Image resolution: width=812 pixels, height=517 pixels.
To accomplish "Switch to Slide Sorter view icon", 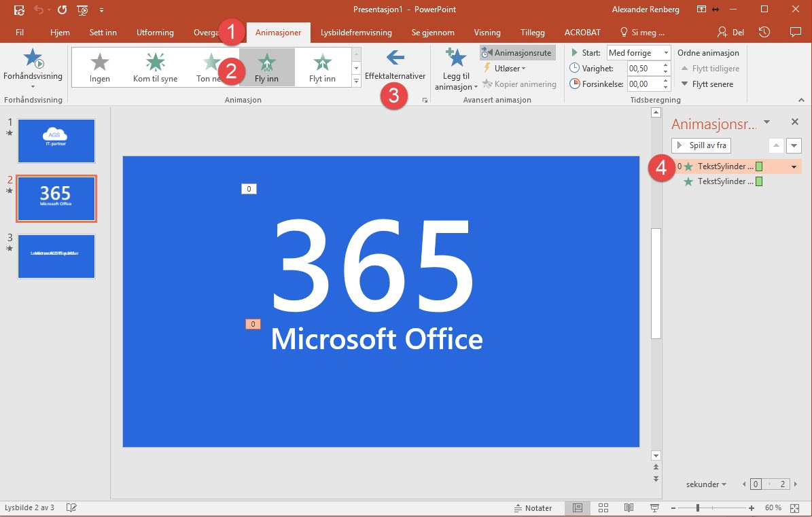I will click(603, 507).
